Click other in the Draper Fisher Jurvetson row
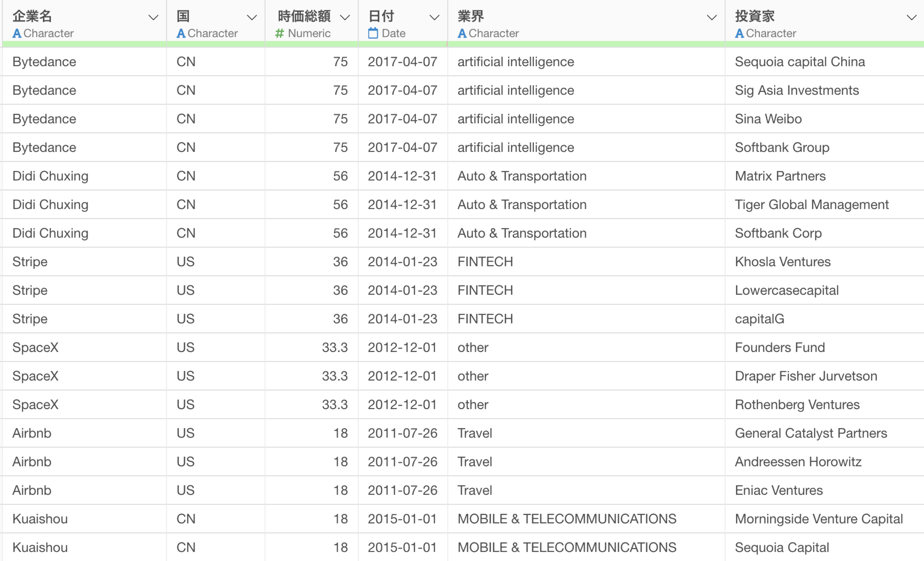The width and height of the screenshot is (924, 561). click(x=473, y=376)
